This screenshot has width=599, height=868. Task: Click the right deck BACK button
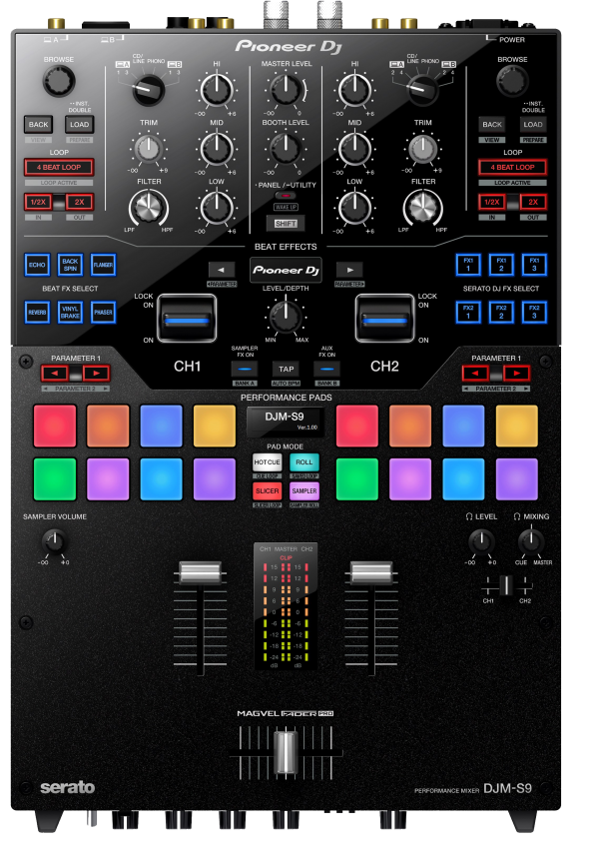point(492,125)
